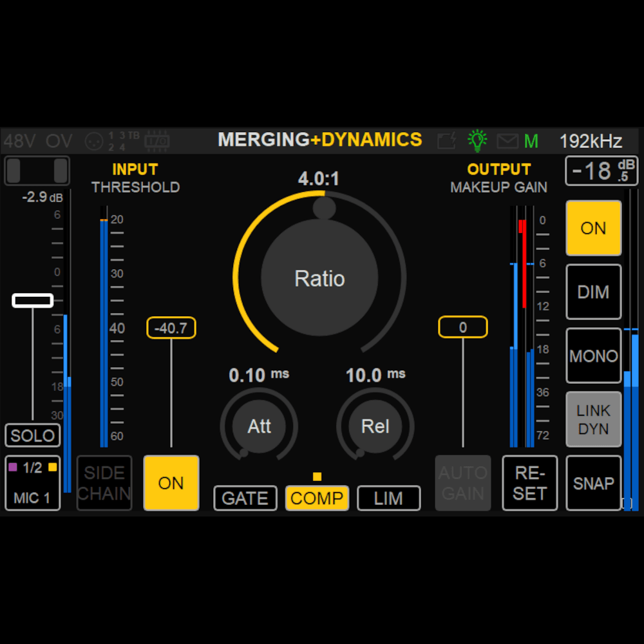
Task: Switch to the LIM tab
Action: pos(388,498)
